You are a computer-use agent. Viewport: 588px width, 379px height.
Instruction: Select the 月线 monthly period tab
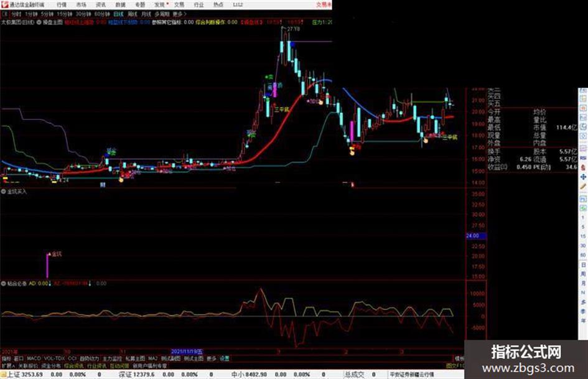coord(146,14)
